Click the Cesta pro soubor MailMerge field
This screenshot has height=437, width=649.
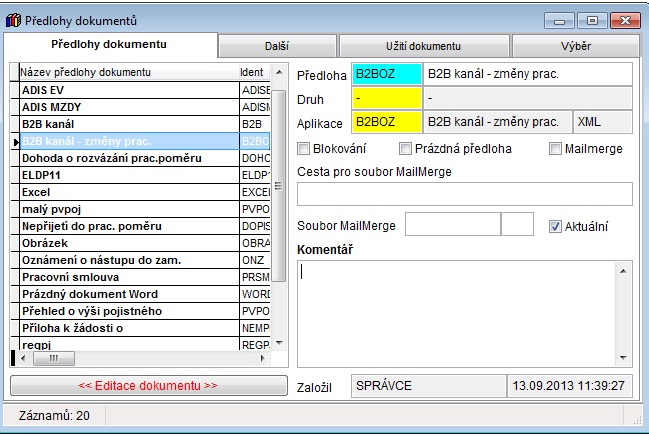coord(464,194)
